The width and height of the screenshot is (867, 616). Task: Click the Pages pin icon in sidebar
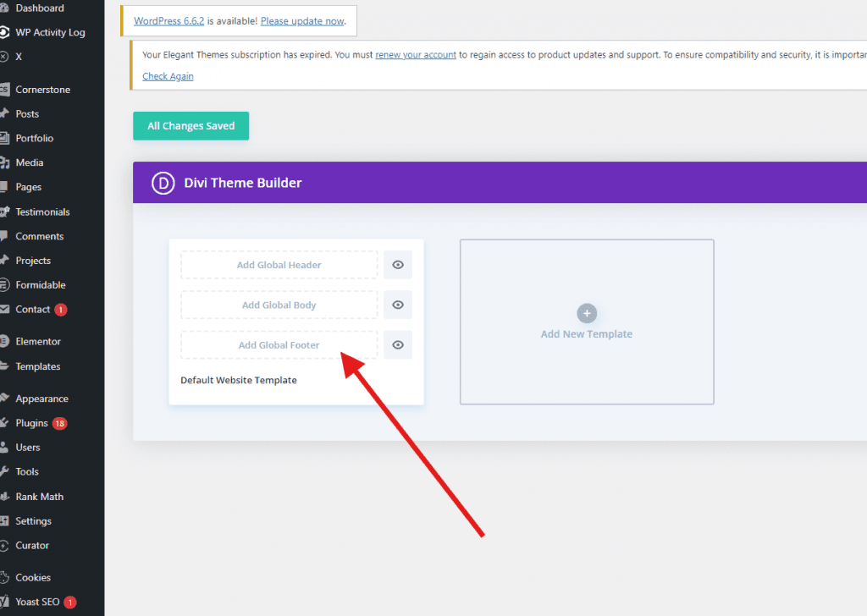pos(7,187)
